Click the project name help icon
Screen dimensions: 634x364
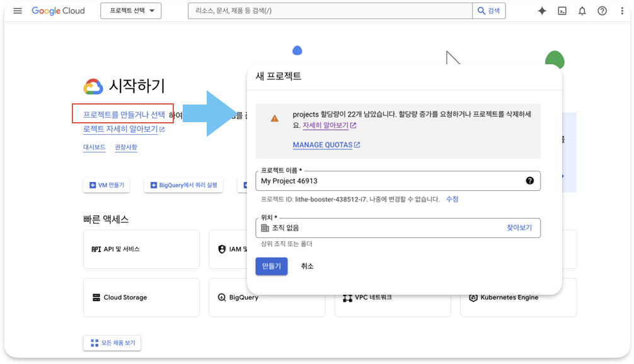click(529, 181)
